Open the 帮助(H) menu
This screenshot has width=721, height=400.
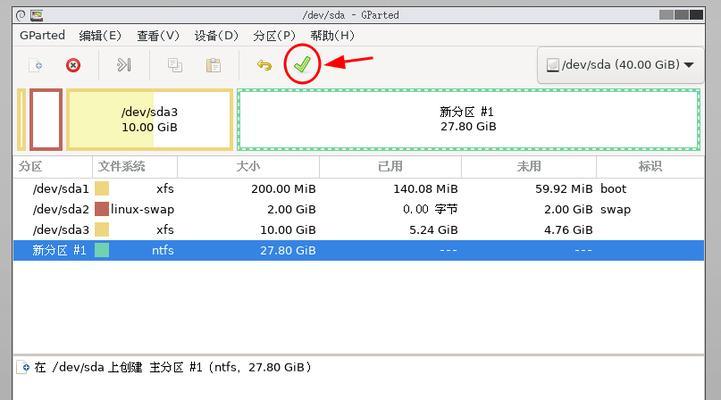[x=332, y=35]
